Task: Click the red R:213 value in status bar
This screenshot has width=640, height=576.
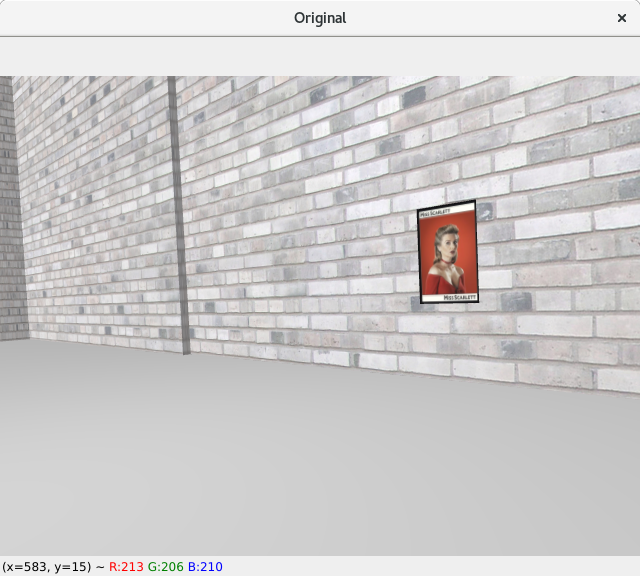Action: point(126,567)
